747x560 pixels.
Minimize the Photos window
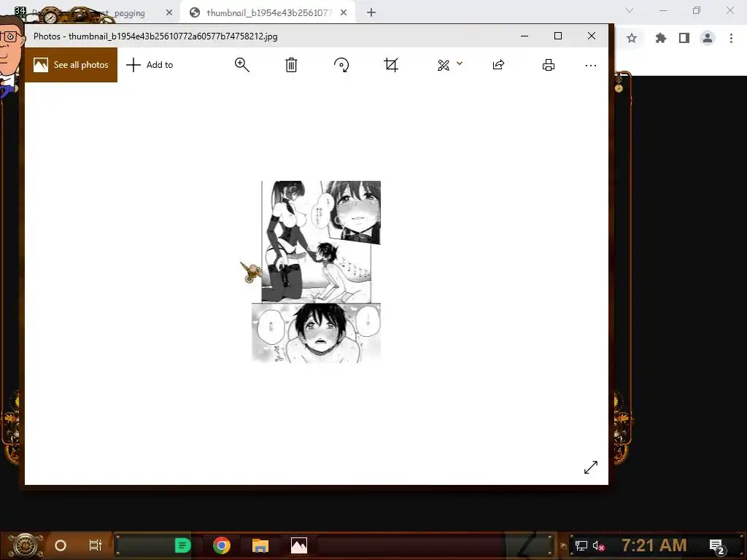point(525,36)
